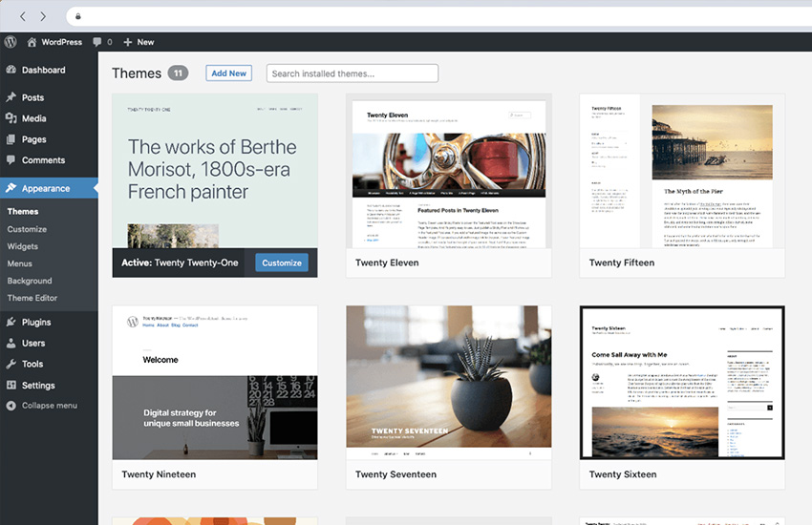Viewport: 812px width, 525px height.
Task: Click the Twenty Nineteen theme name
Action: (159, 474)
